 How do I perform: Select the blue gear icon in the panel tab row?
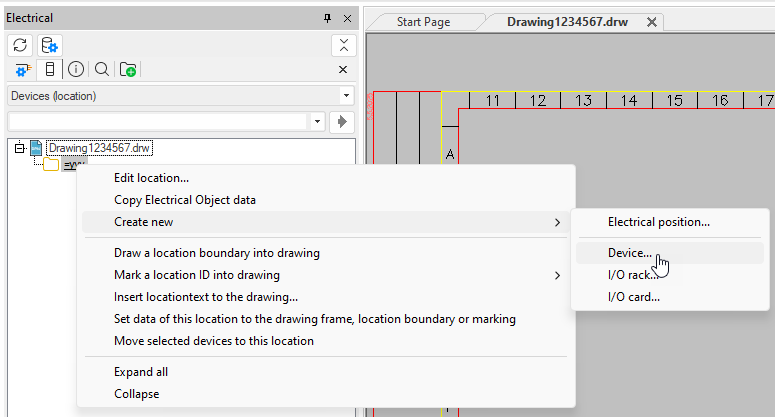[23, 69]
